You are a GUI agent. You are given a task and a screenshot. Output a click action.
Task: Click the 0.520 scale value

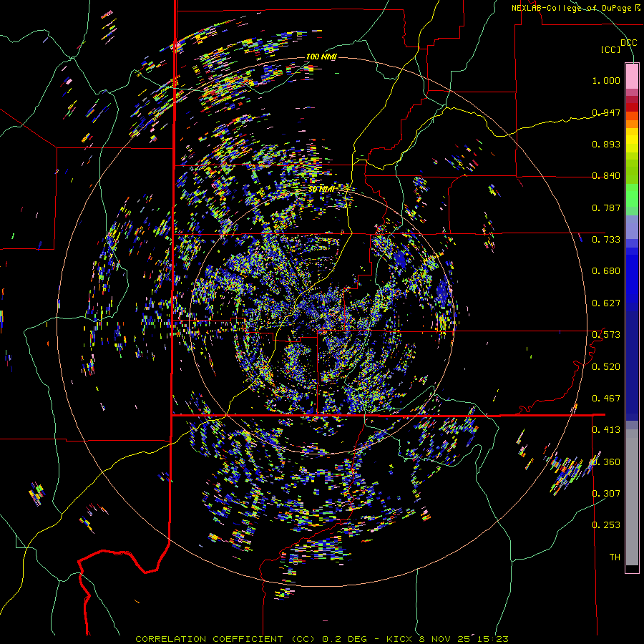[606, 367]
